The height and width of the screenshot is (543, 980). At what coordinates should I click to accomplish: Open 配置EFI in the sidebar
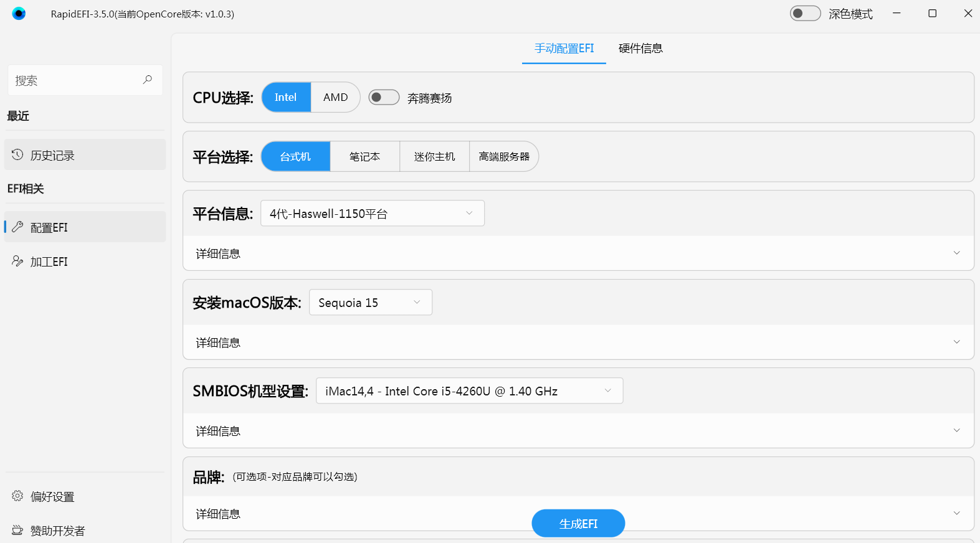[x=85, y=227]
